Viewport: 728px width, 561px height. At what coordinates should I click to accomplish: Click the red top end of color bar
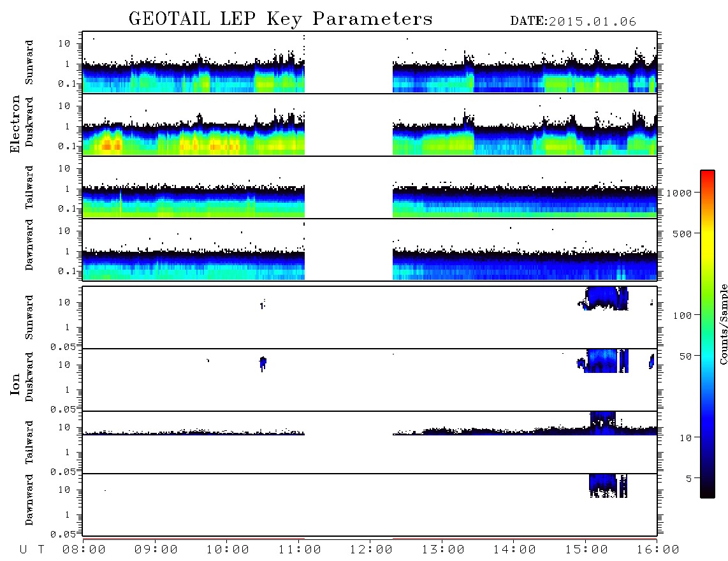tap(708, 174)
